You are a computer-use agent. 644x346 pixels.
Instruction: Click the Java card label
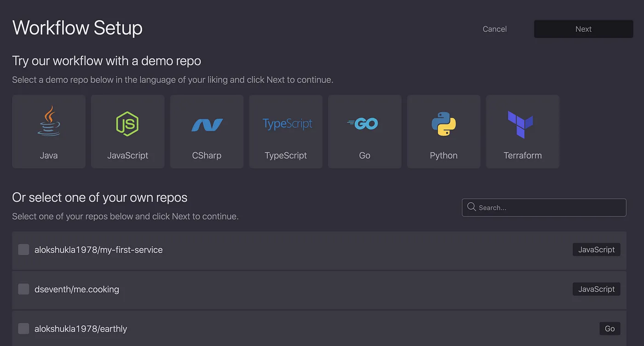(49, 156)
